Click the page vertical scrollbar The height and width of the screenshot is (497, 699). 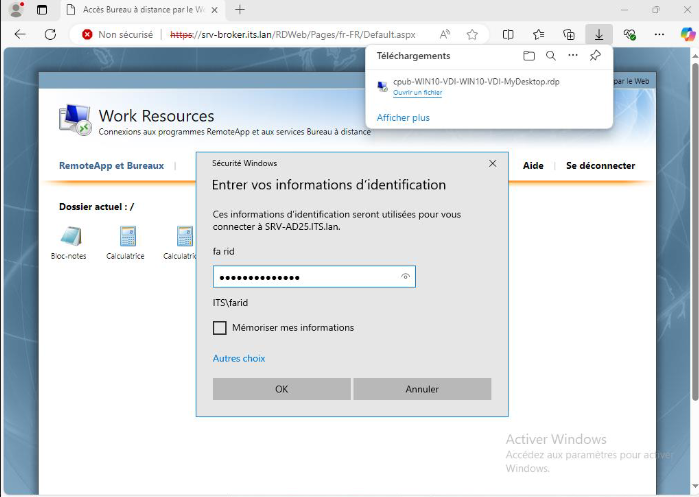[695, 232]
